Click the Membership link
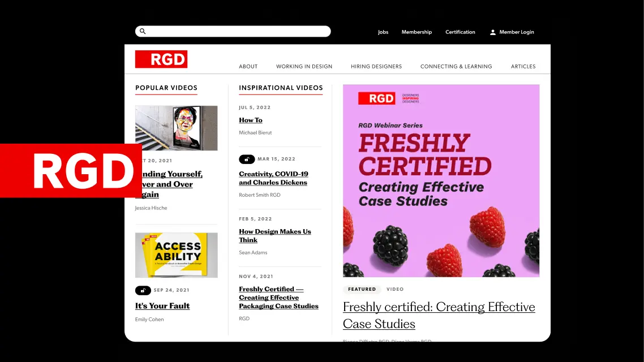This screenshot has width=644, height=362. (417, 32)
